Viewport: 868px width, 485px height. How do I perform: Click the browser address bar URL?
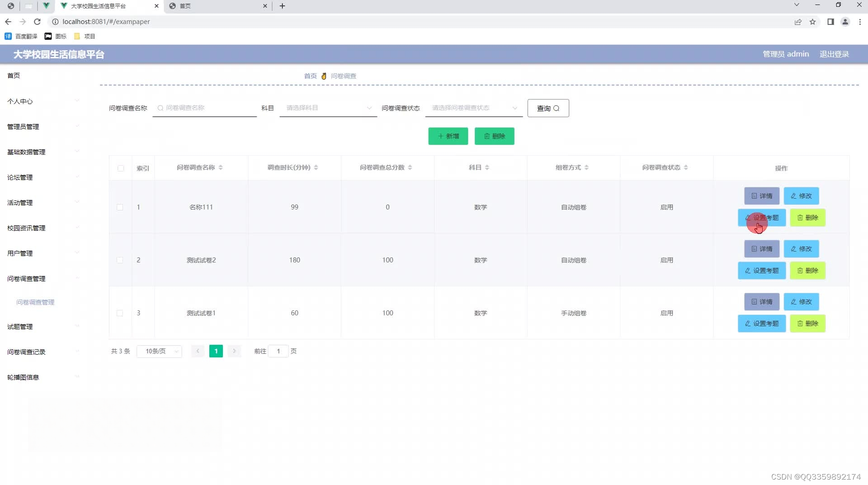(106, 22)
